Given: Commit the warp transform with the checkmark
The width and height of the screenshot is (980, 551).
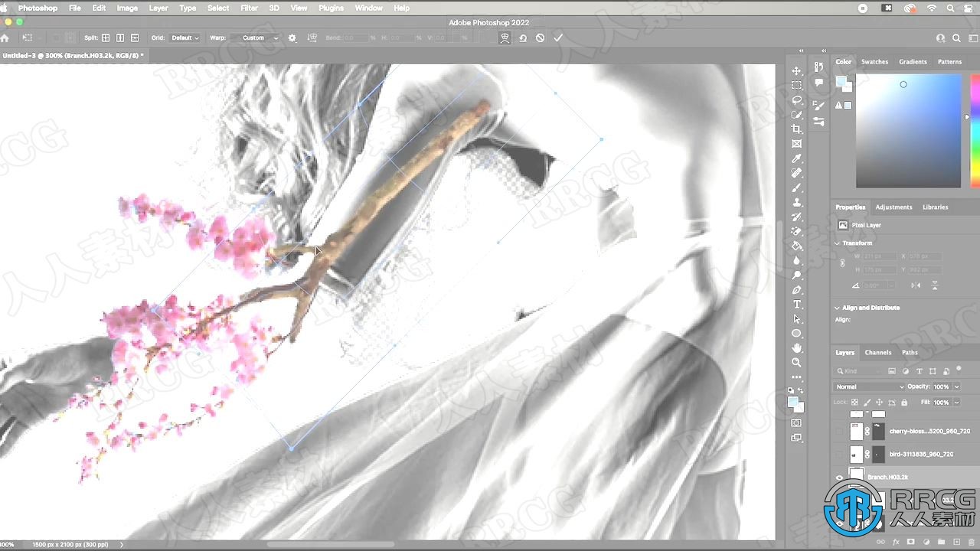Looking at the screenshot, I should point(558,37).
